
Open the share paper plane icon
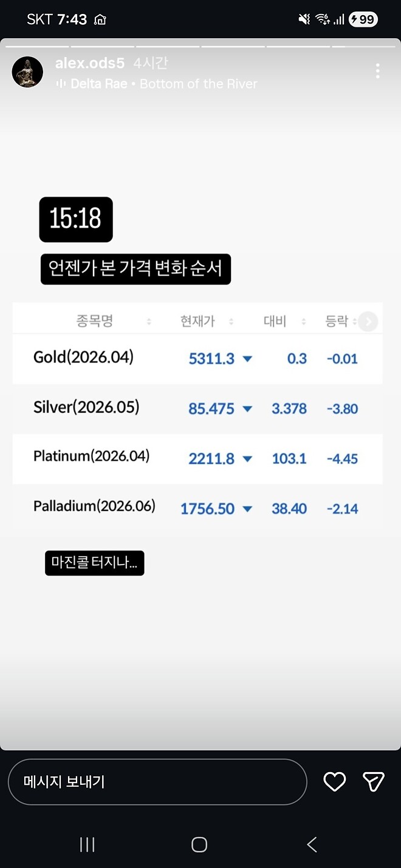pyautogui.click(x=373, y=782)
